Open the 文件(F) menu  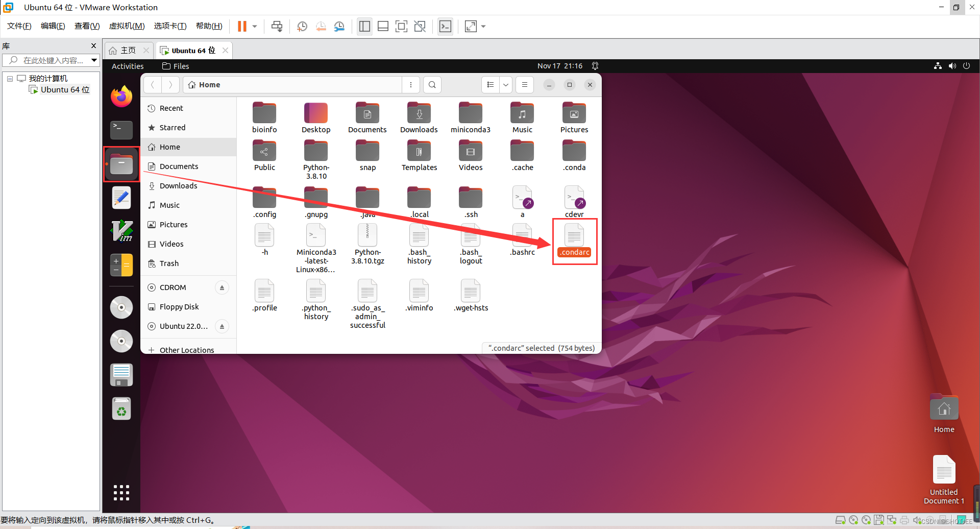click(x=19, y=26)
